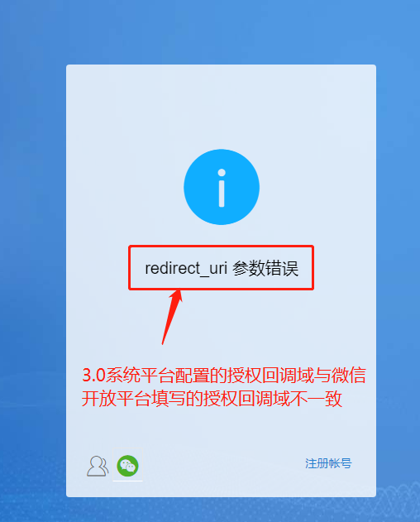Screen dimensions: 420x522
Task: Click the red box border around error
Action: [222, 247]
